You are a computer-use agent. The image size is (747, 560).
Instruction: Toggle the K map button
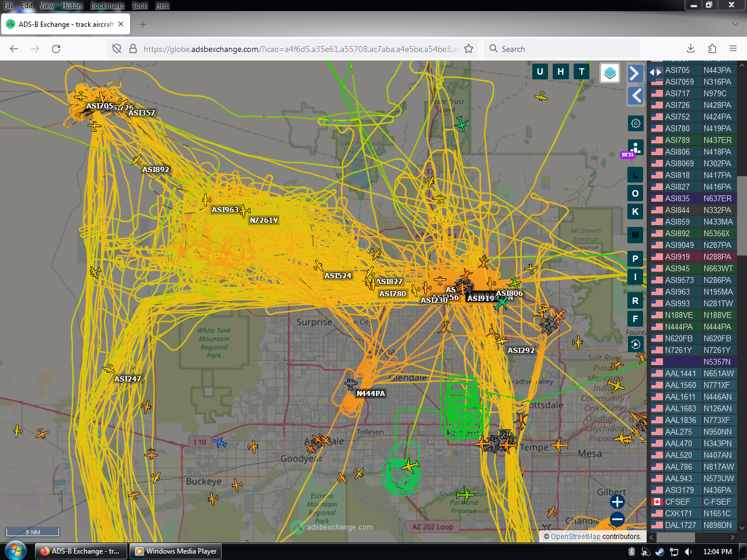(636, 211)
